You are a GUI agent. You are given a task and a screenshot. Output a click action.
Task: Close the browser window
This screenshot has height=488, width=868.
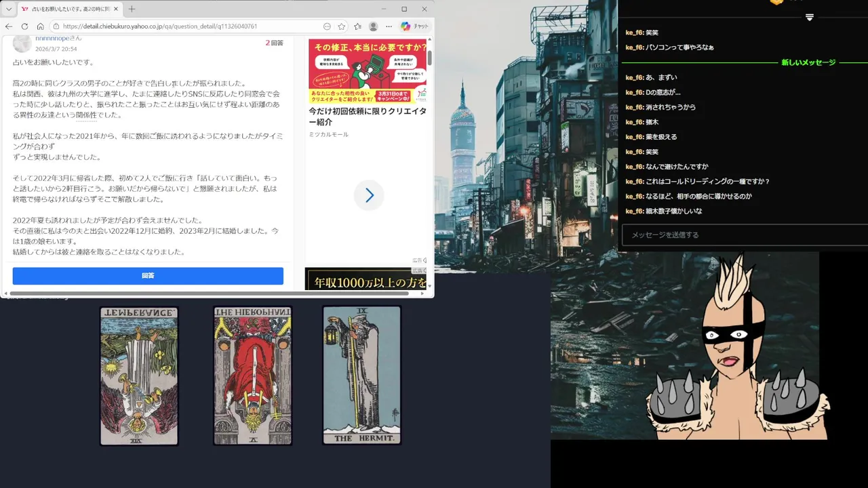point(425,9)
